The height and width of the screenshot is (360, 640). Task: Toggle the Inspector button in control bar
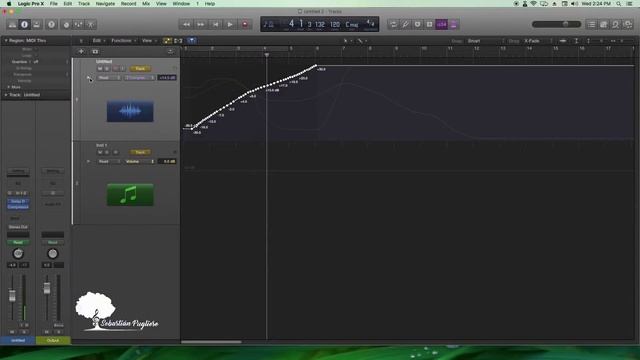24,24
